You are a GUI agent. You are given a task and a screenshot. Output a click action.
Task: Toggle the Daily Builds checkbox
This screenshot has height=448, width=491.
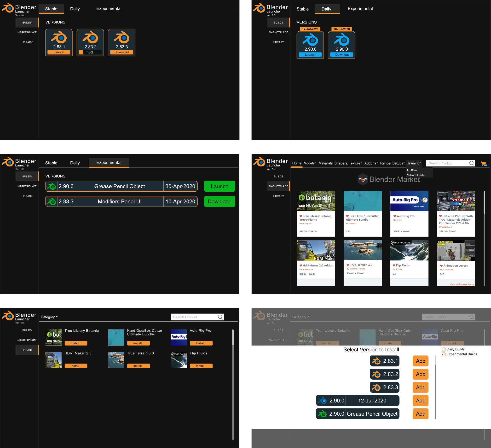click(x=444, y=349)
